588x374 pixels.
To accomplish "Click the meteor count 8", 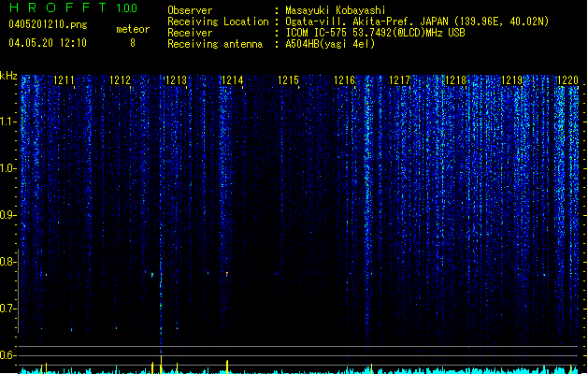I will [x=133, y=43].
